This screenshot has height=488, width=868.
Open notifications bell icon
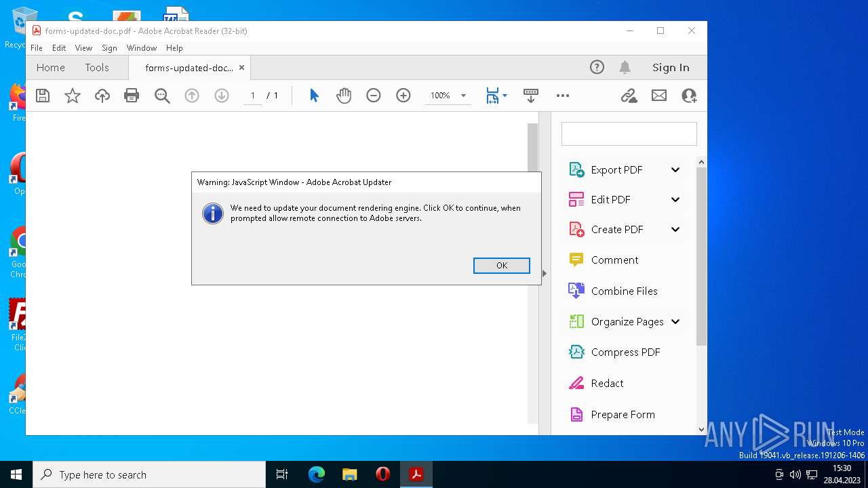click(625, 67)
